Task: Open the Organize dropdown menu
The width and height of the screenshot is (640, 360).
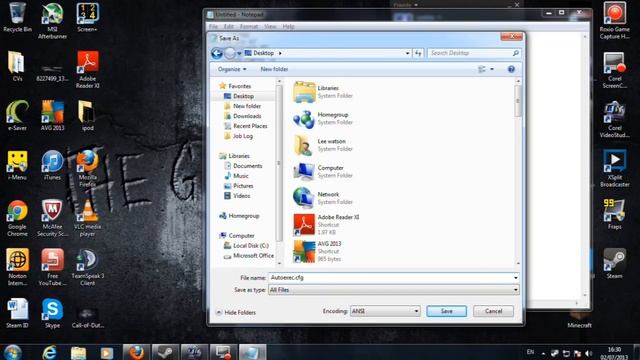Action: tap(232, 69)
